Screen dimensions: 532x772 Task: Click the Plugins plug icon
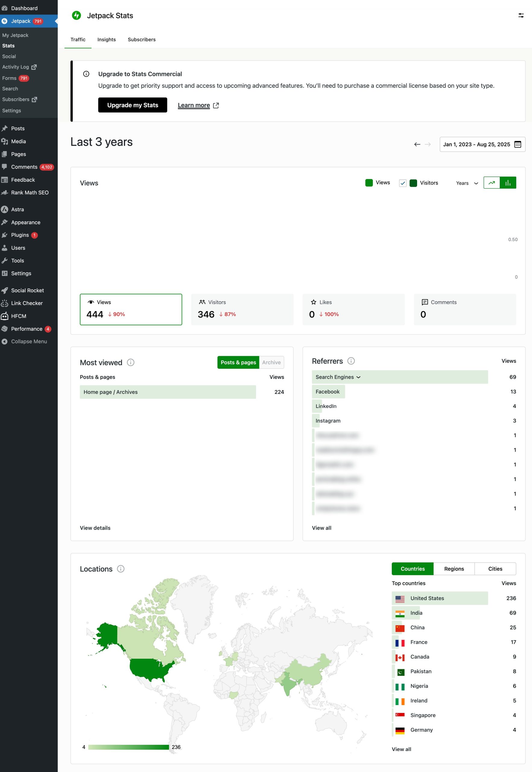coord(5,235)
